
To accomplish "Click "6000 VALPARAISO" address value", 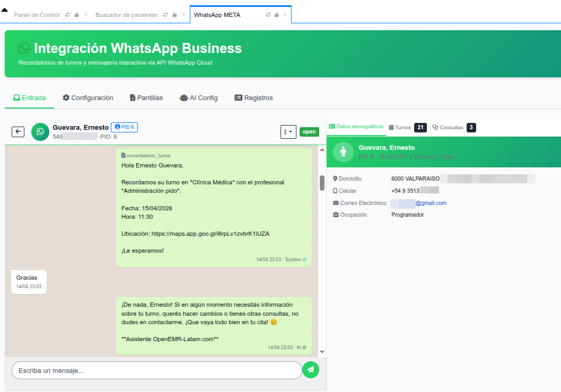I will pos(415,179).
